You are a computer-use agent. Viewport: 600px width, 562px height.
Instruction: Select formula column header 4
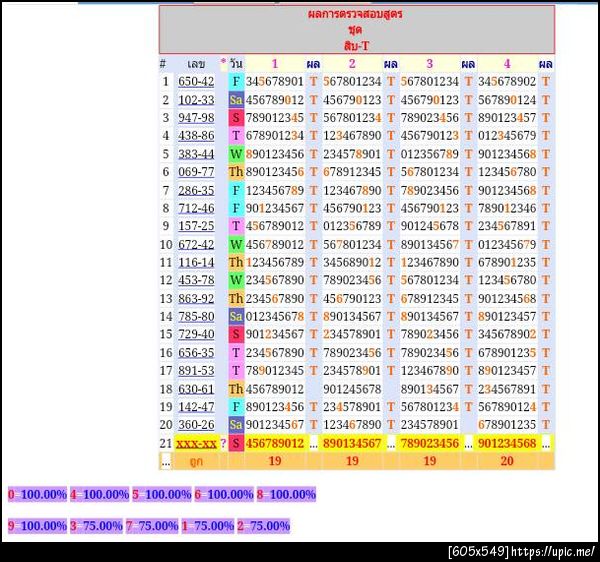pos(507,64)
